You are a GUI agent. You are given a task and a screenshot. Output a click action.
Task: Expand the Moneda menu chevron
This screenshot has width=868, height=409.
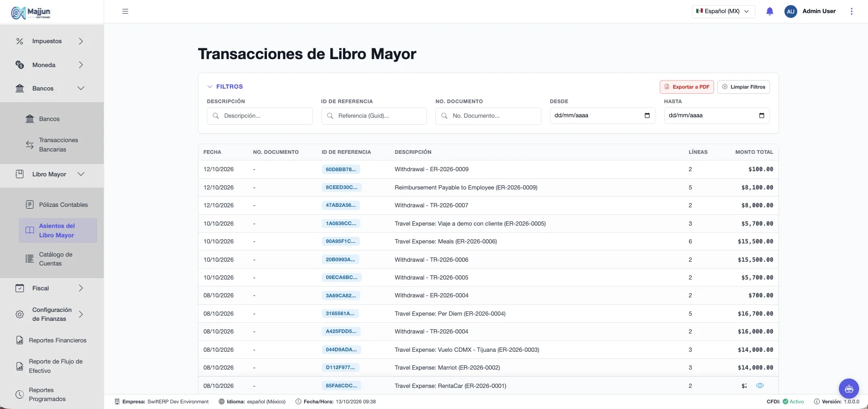click(81, 65)
